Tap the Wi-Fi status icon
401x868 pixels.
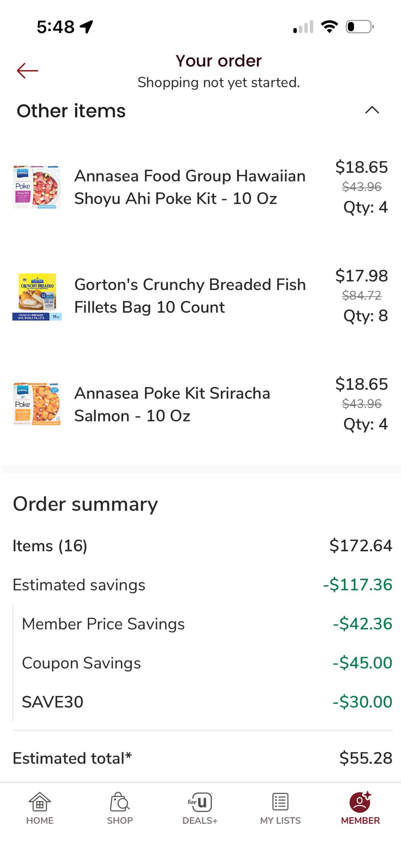point(329,27)
